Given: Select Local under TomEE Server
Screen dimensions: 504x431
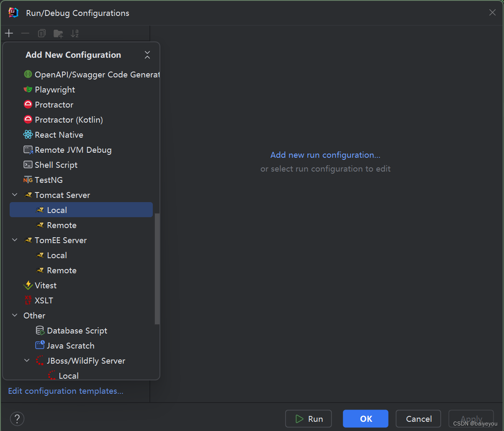Looking at the screenshot, I should 81,255.
